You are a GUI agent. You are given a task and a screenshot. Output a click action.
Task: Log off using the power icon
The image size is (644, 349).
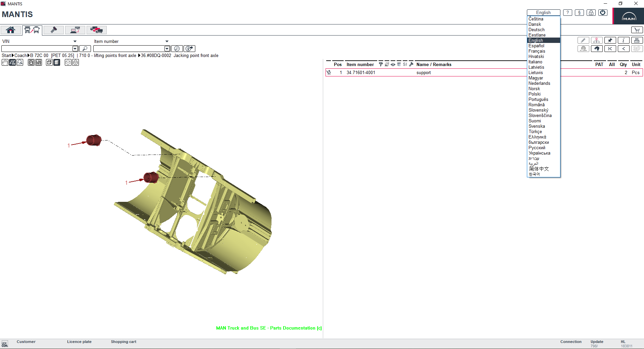[603, 12]
